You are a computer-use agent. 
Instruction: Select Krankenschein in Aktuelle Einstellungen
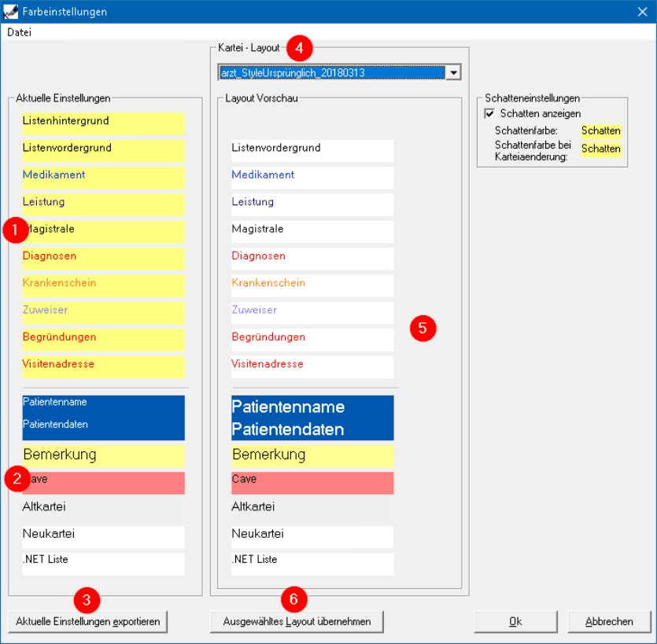(x=104, y=285)
